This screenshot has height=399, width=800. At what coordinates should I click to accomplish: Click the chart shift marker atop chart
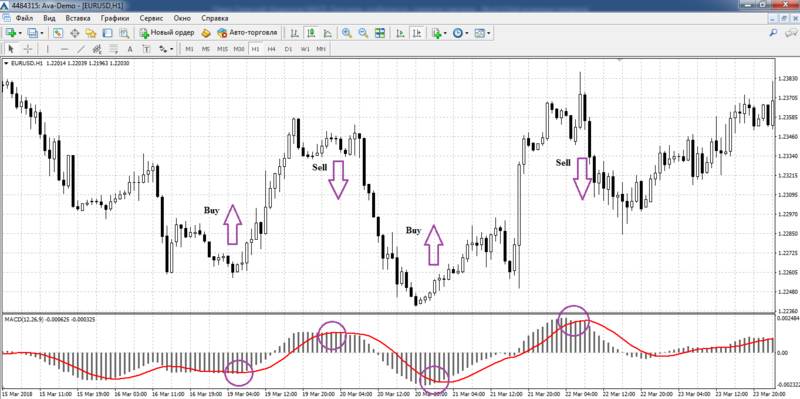tap(620, 60)
